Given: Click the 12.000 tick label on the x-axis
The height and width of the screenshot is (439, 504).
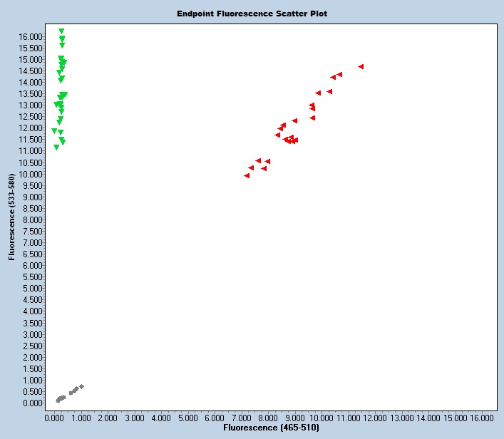Looking at the screenshot, I should click(375, 418).
